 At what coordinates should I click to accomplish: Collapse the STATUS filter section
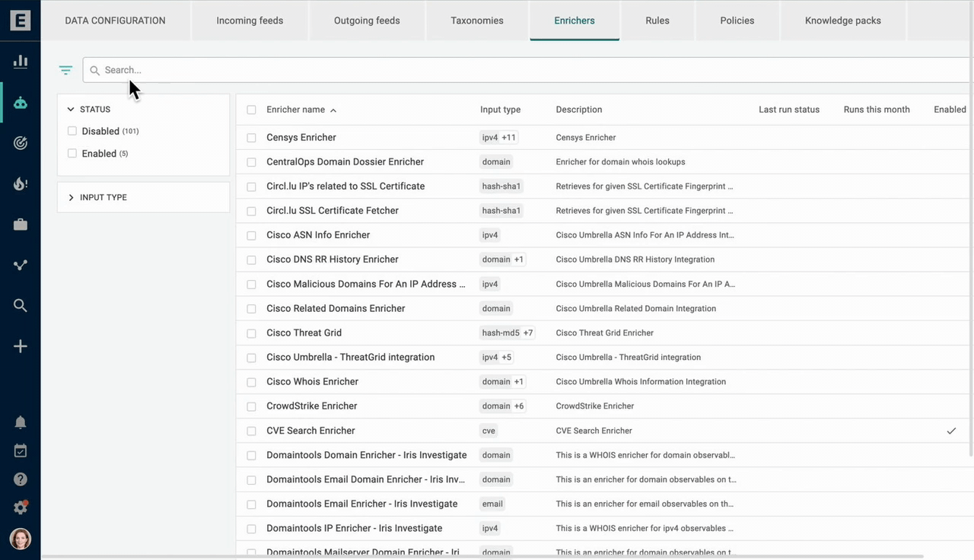click(x=71, y=110)
